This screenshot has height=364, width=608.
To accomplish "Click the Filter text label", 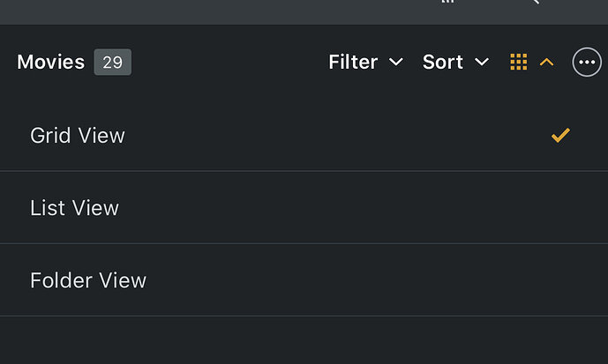I will [x=353, y=62].
